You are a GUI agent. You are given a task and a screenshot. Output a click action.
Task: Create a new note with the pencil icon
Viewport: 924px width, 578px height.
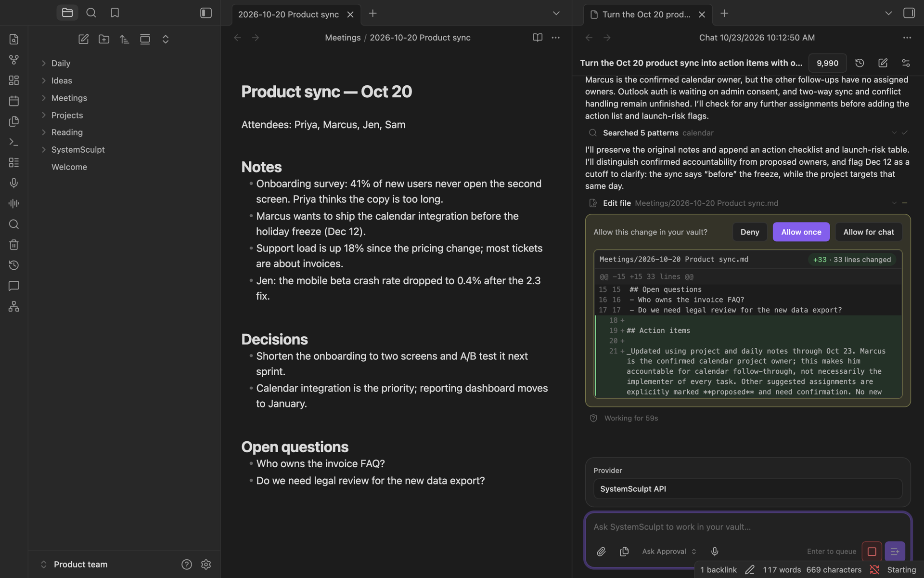[84, 39]
